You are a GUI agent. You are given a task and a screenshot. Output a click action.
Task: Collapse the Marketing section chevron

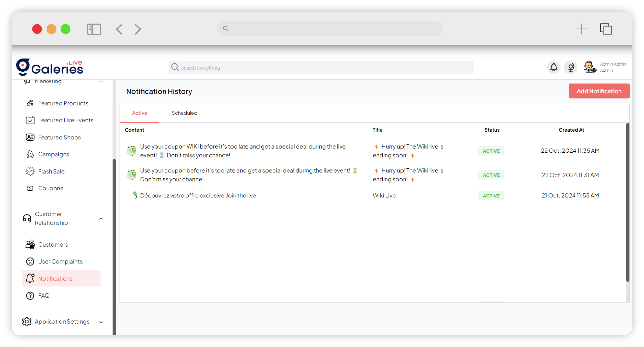point(101,81)
